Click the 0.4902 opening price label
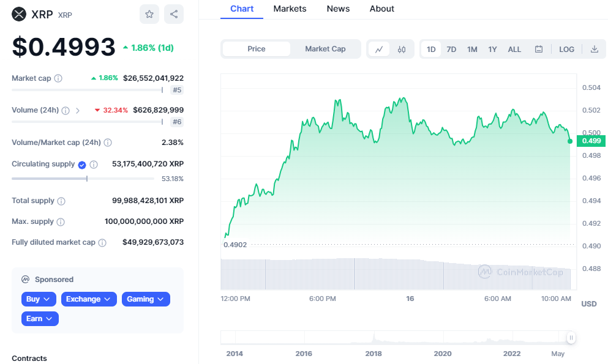Image resolution: width=608 pixels, height=364 pixels. (235, 245)
